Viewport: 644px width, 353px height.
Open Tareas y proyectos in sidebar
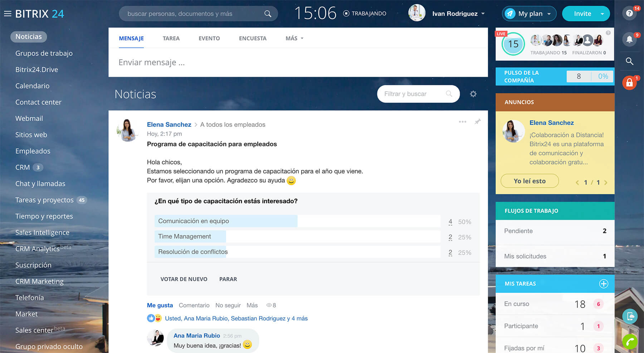coord(44,200)
